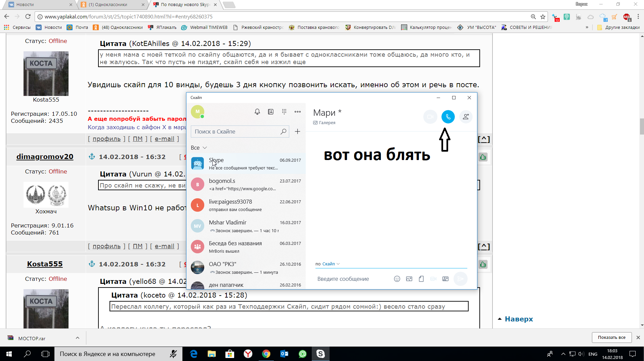Expand the Все chat filter dropdown

click(199, 148)
